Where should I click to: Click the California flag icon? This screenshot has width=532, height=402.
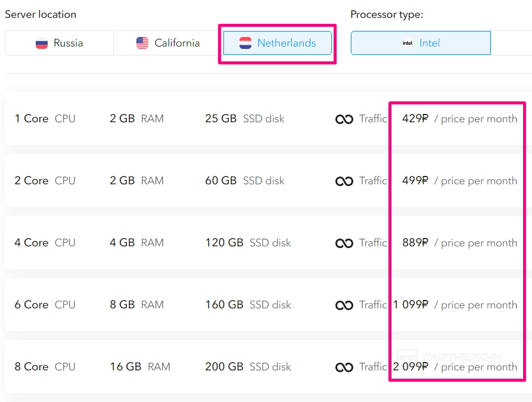click(142, 43)
